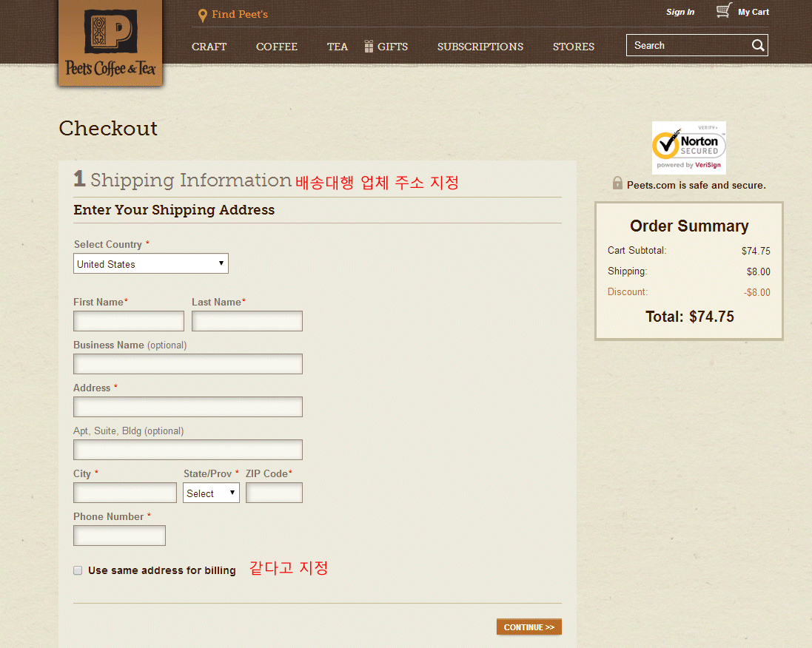Screen dimensions: 812x648
Task: Click the Sign In link
Action: tap(680, 12)
